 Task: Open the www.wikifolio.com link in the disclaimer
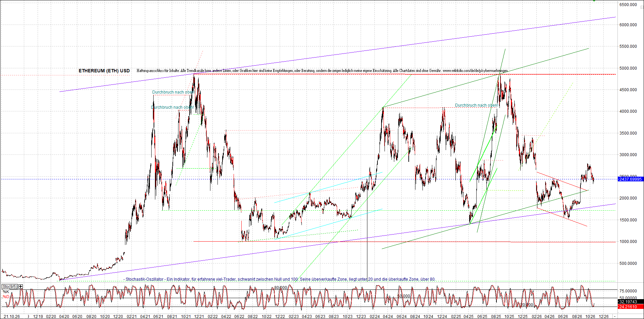(475, 71)
